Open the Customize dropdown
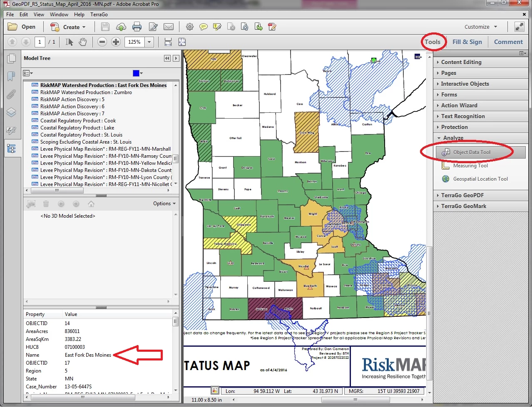 point(481,27)
